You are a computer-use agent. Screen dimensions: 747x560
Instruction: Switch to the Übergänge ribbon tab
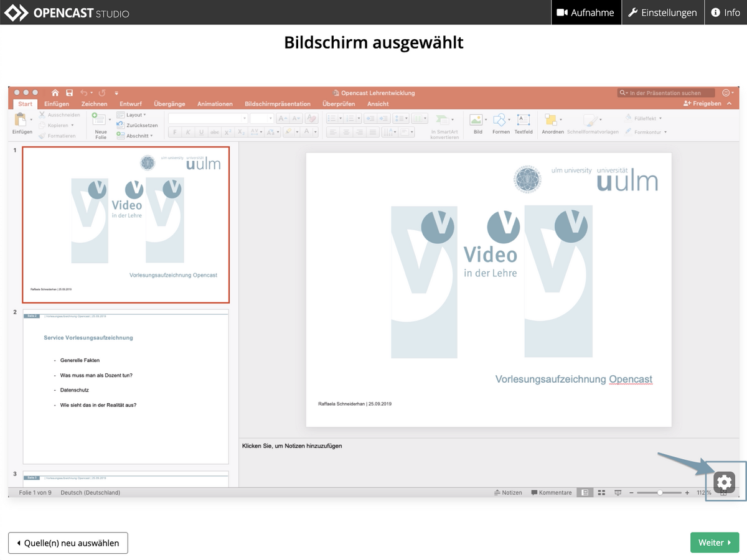(x=170, y=104)
